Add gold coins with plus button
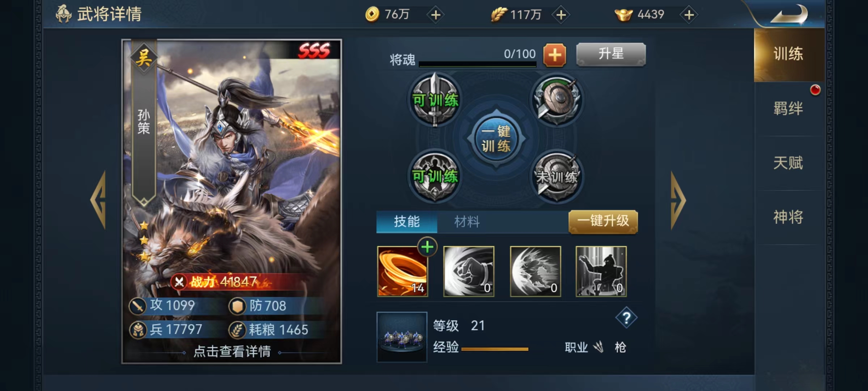Viewport: 868px width, 391px height. [x=436, y=15]
